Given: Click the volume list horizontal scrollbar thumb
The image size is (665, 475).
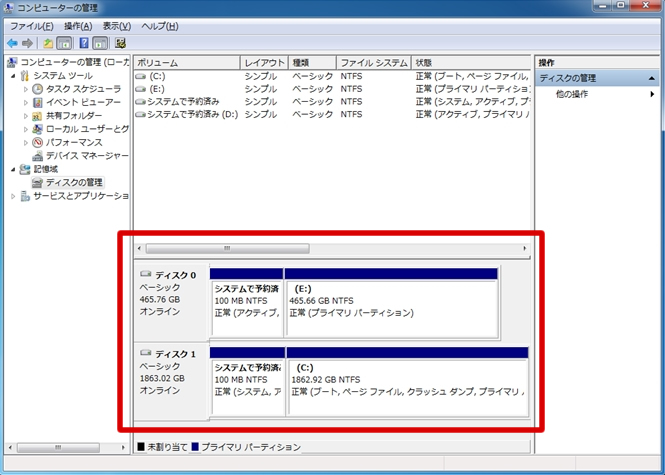Looking at the screenshot, I should [x=227, y=249].
